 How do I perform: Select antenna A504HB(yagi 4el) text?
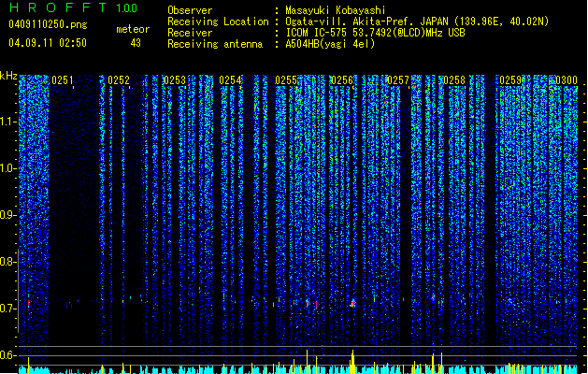(x=330, y=44)
